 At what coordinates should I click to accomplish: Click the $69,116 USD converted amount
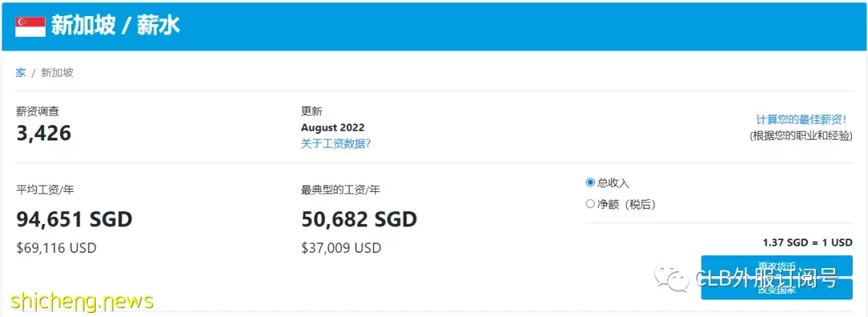click(56, 247)
